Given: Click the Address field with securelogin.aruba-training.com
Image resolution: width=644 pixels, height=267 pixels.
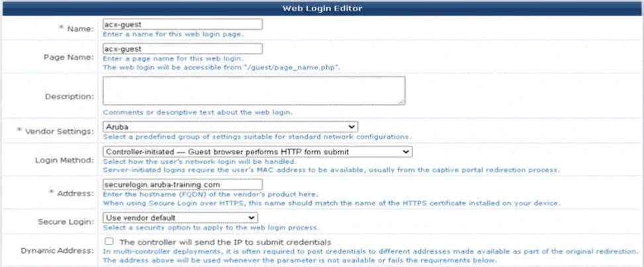Looking at the screenshot, I should tap(182, 184).
